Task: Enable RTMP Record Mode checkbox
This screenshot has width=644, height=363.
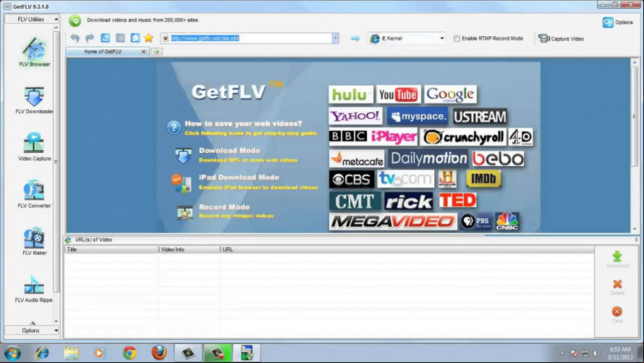Action: (457, 38)
